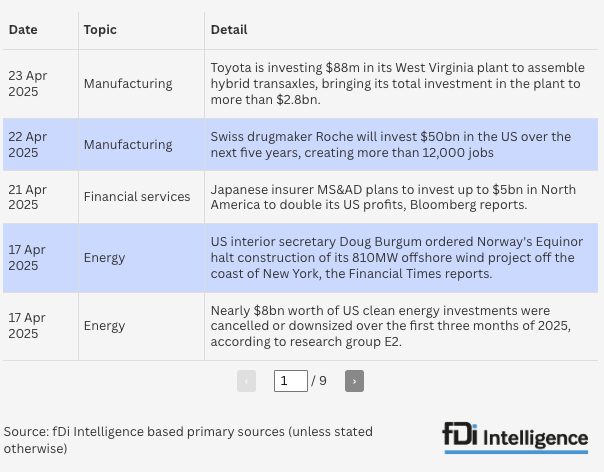This screenshot has height=472, width=604.
Task: Click the previous page arrow
Action: [246, 381]
